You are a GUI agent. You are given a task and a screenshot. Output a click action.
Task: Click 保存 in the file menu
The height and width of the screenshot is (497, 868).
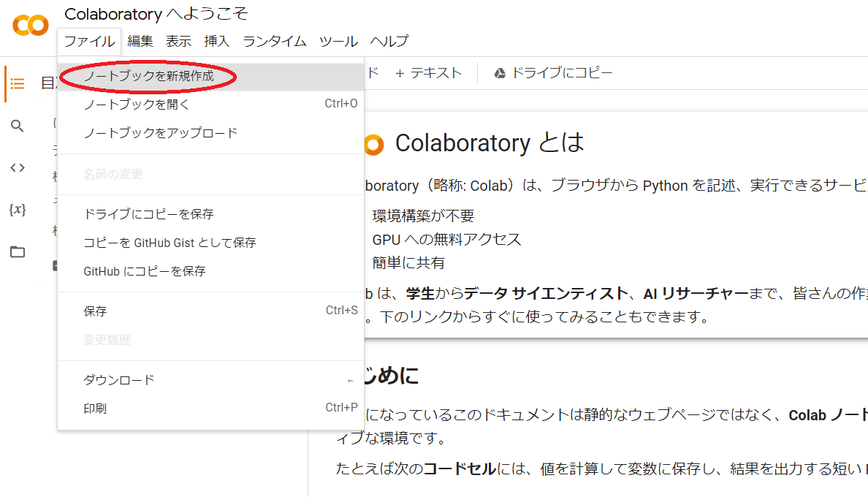[211, 311]
